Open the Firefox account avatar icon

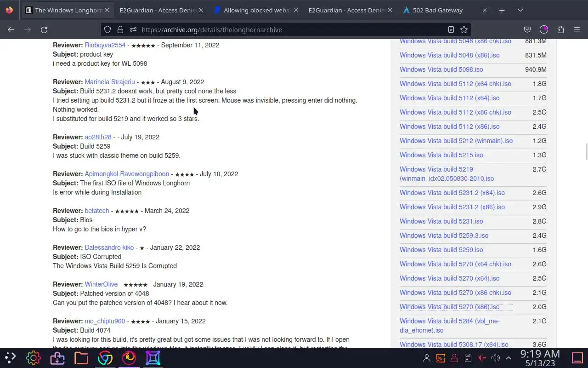coord(544,29)
